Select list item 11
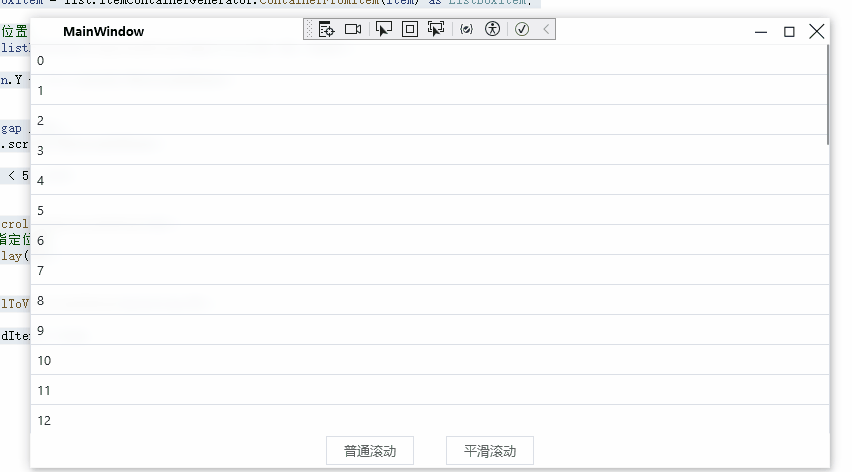 click(x=429, y=390)
